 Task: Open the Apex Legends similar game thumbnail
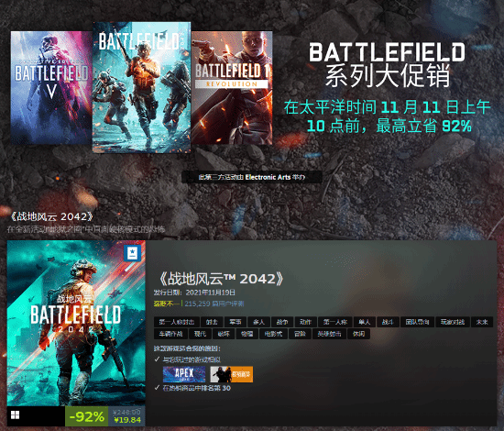[184, 374]
